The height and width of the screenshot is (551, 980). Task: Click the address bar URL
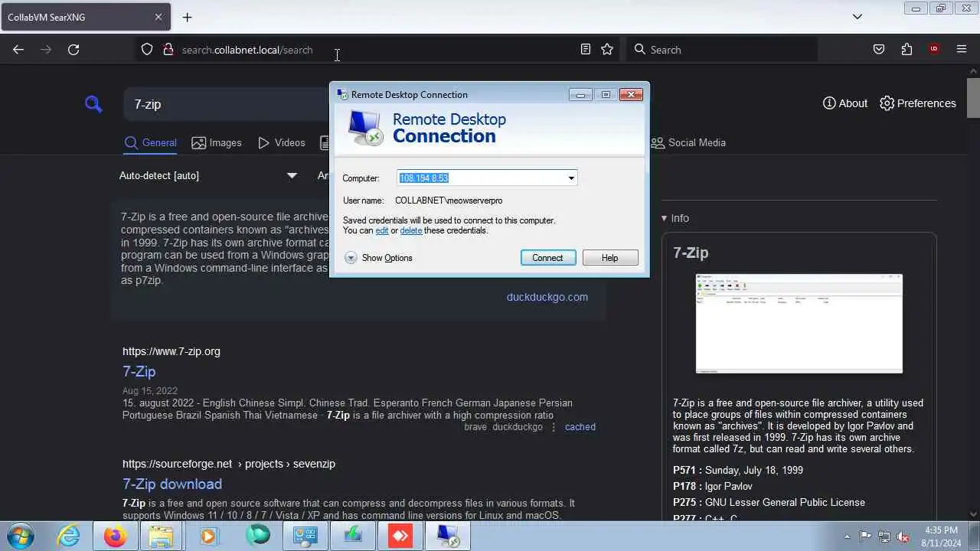(247, 50)
